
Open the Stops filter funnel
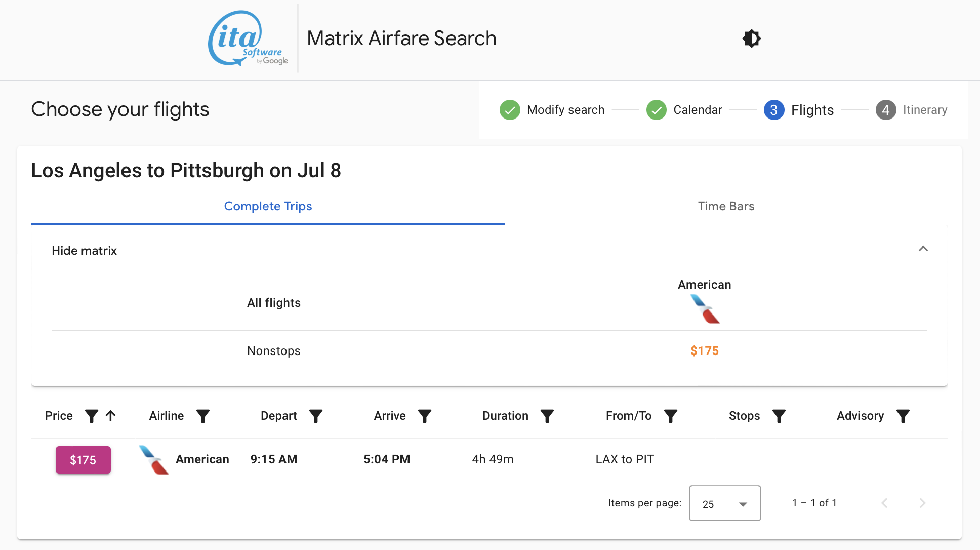point(779,416)
